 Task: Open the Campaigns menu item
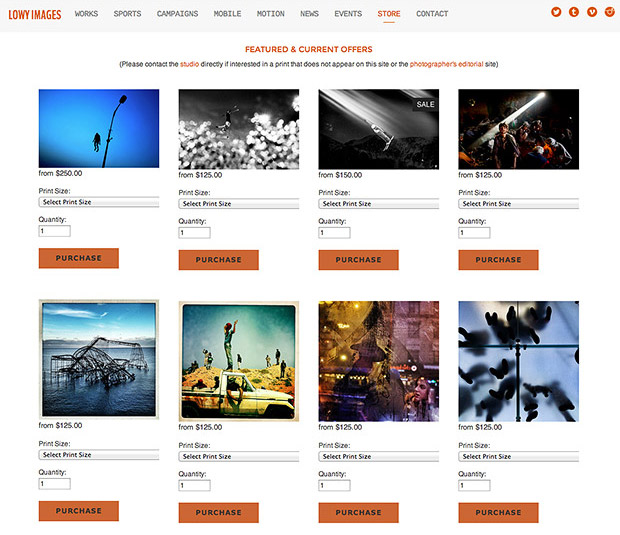(x=177, y=14)
